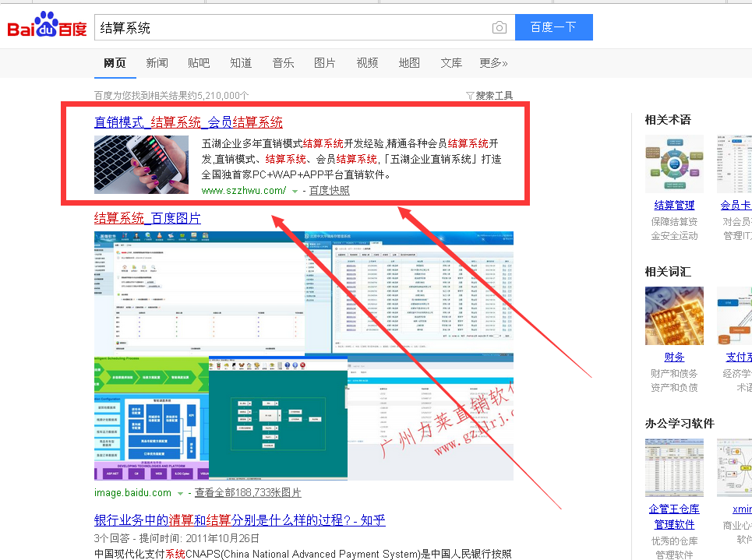
Task: Open the 企管王仓库管理软件 link
Action: click(x=674, y=517)
